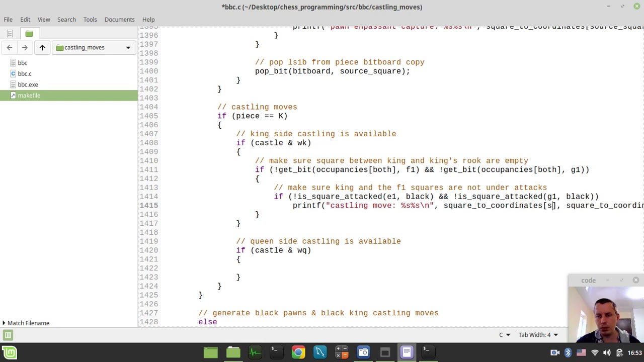
Task: Click the 'if (castle & wq)' code line
Action: (274, 250)
